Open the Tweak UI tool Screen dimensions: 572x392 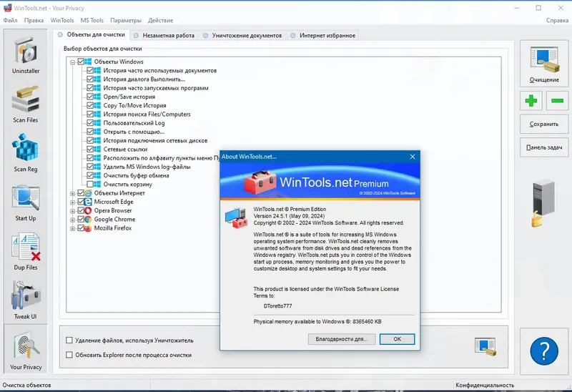click(26, 300)
